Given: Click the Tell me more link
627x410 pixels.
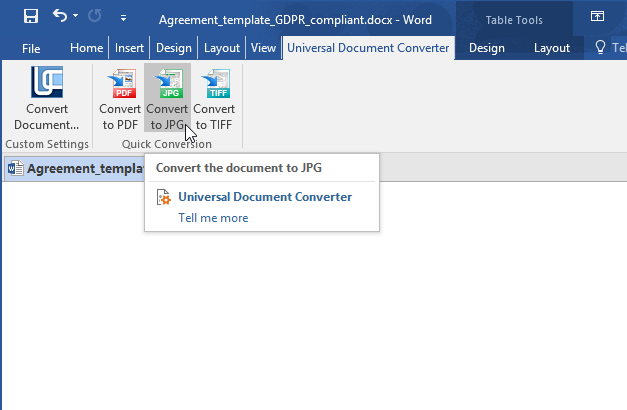Looking at the screenshot, I should point(213,218).
